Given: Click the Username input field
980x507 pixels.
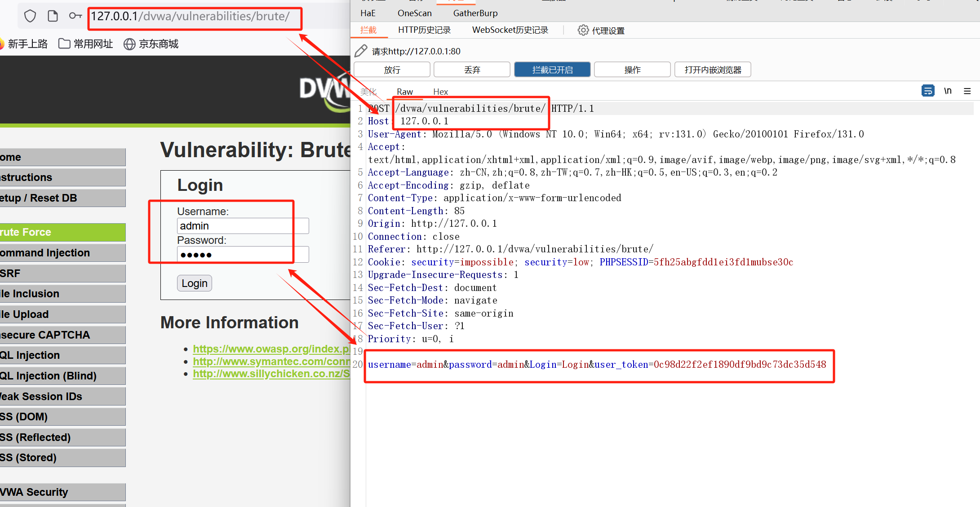Looking at the screenshot, I should click(x=243, y=225).
